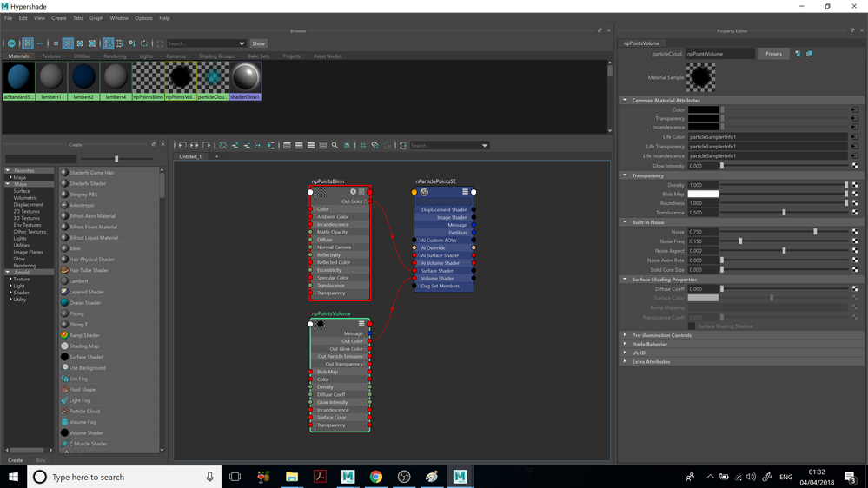Screen dimensions: 868x488
Task: Click map button beside Density attribute
Action: (855, 185)
